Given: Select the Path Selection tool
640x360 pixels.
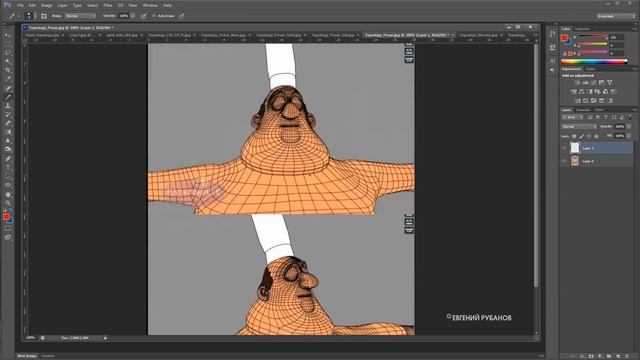Looking at the screenshot, I should [8, 176].
